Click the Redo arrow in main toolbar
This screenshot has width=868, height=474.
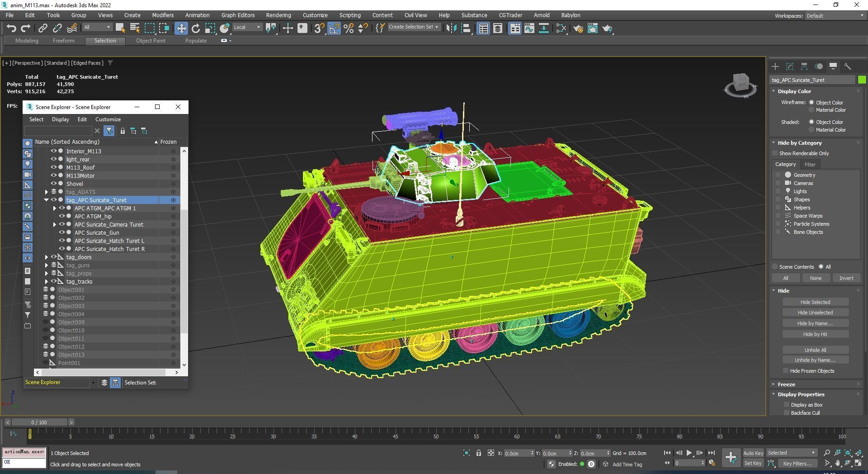[x=26, y=28]
